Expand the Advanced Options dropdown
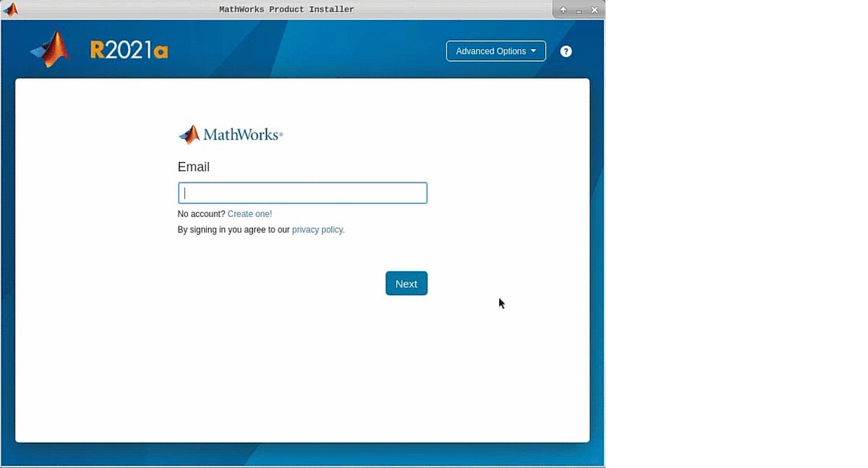Image resolution: width=868 pixels, height=468 pixels. tap(496, 51)
